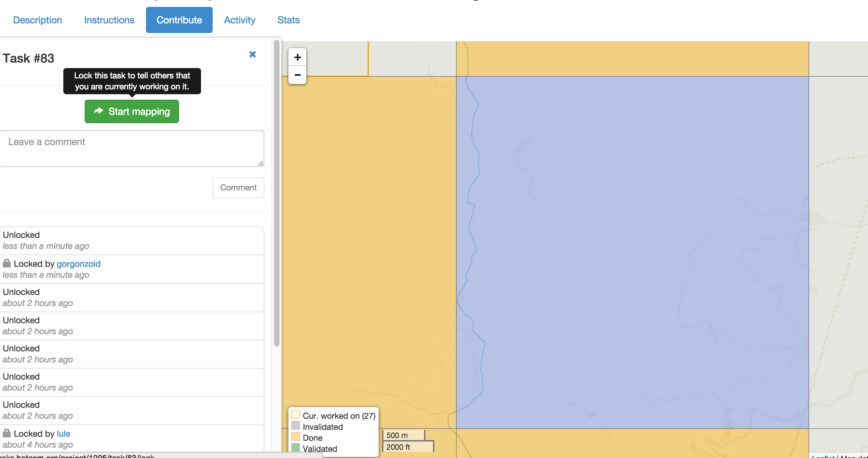Click the close (x) icon on Task #83
The height and width of the screenshot is (458, 868).
click(x=253, y=54)
